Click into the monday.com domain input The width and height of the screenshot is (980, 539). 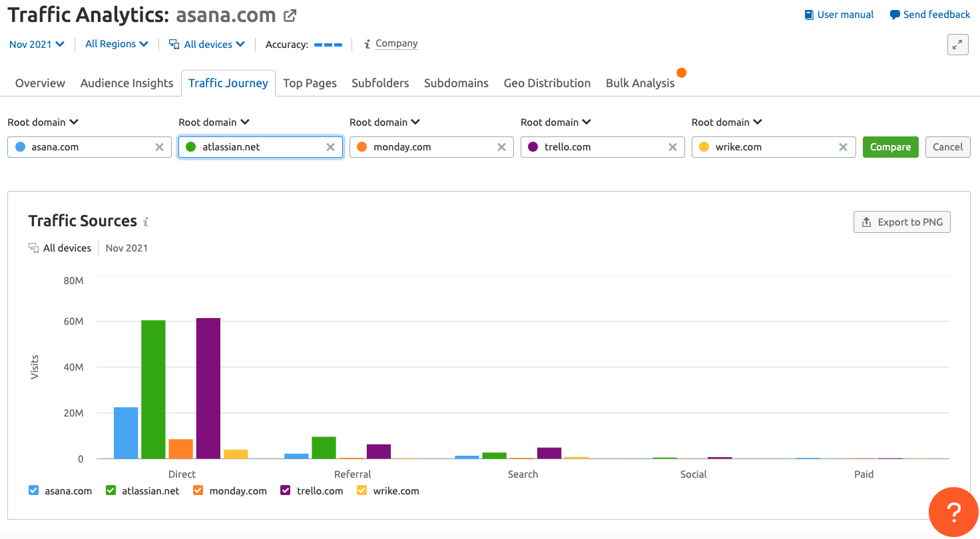click(431, 147)
